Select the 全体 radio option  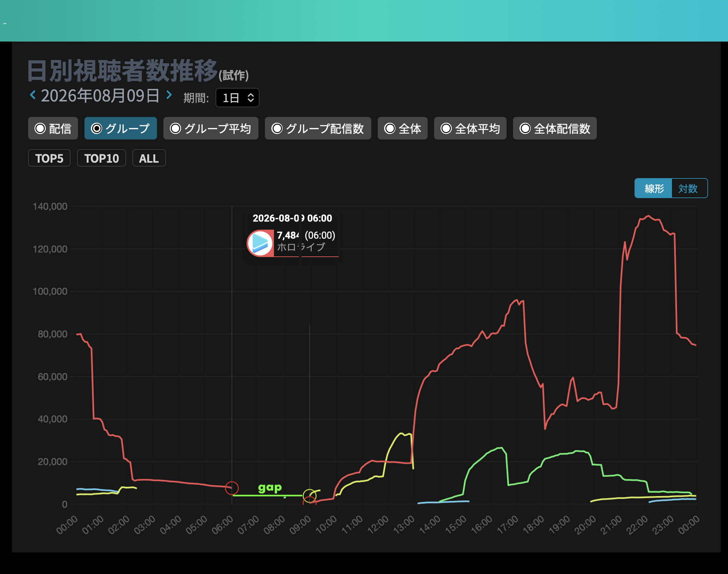click(x=403, y=128)
